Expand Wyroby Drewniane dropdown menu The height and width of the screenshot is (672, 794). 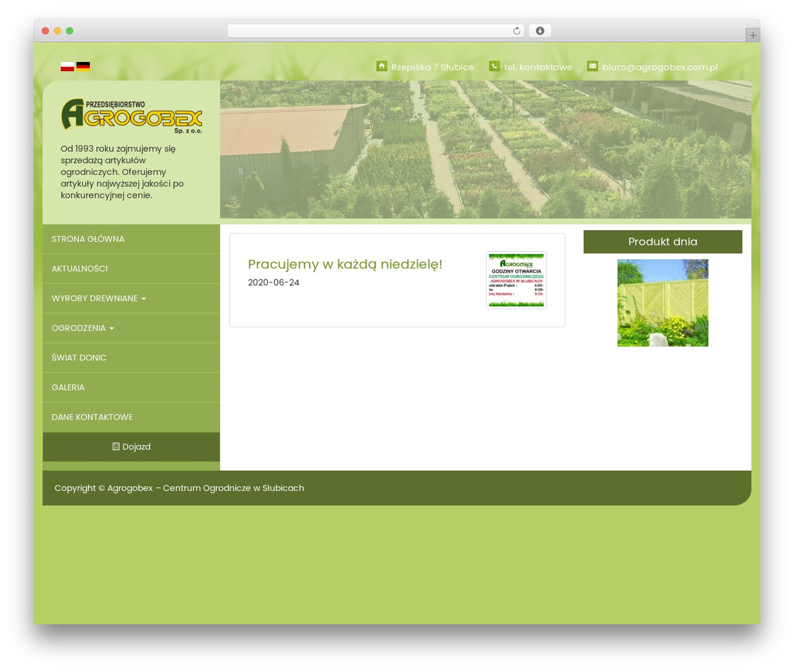pos(132,298)
